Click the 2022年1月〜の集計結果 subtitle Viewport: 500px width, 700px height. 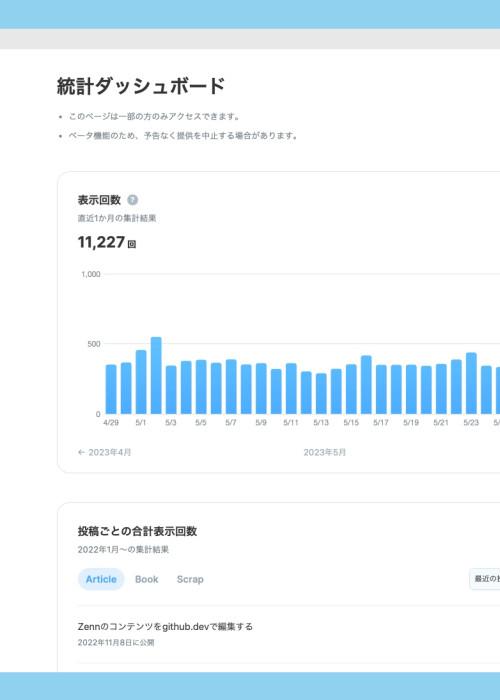123,550
